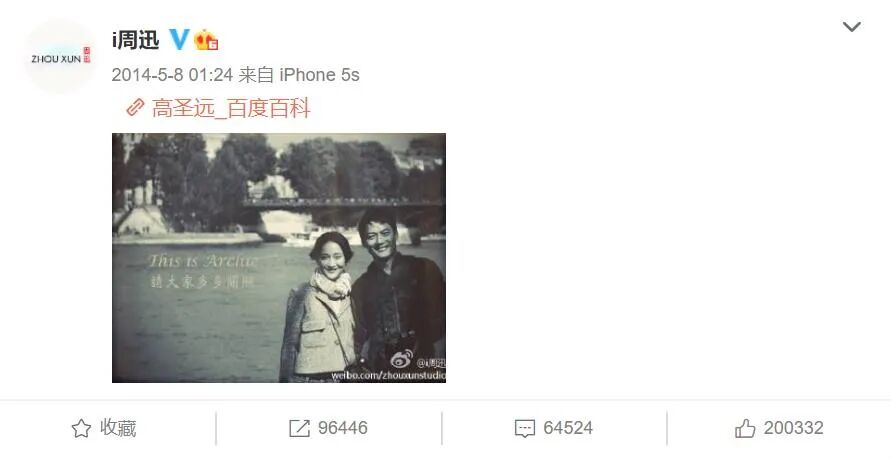
Task: Toggle like on count 200332
Action: pos(793,427)
